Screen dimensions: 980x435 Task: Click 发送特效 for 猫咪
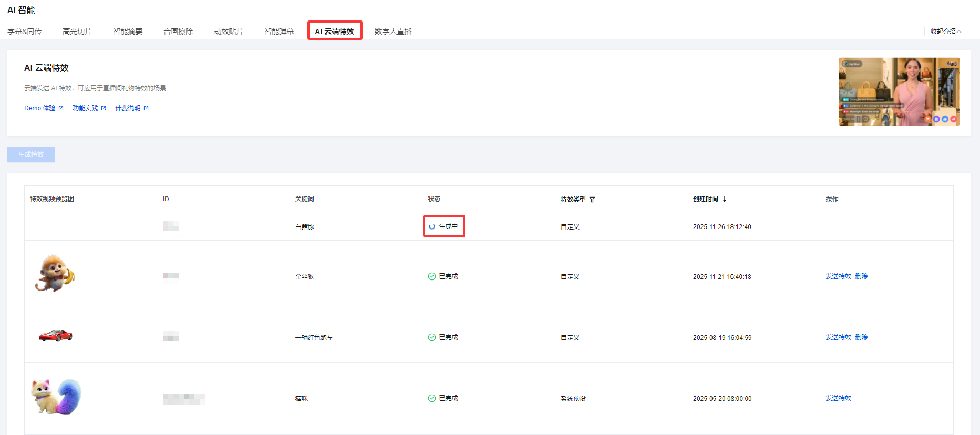838,398
